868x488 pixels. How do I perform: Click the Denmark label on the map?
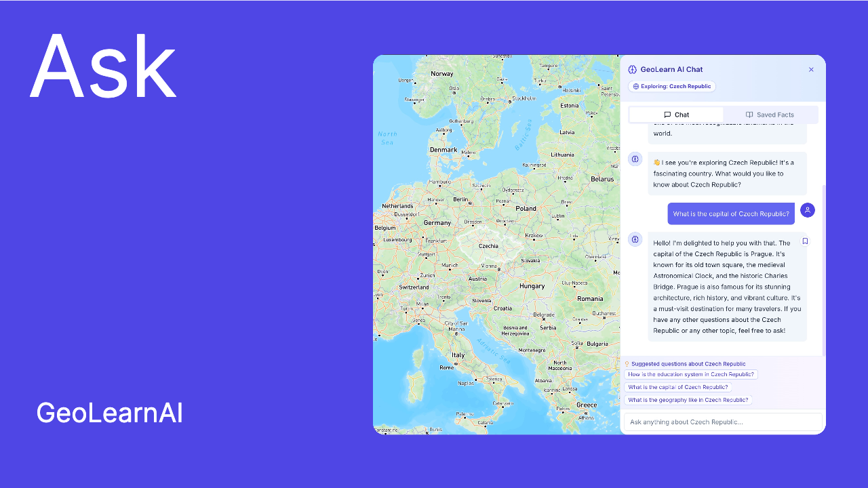pyautogui.click(x=443, y=150)
